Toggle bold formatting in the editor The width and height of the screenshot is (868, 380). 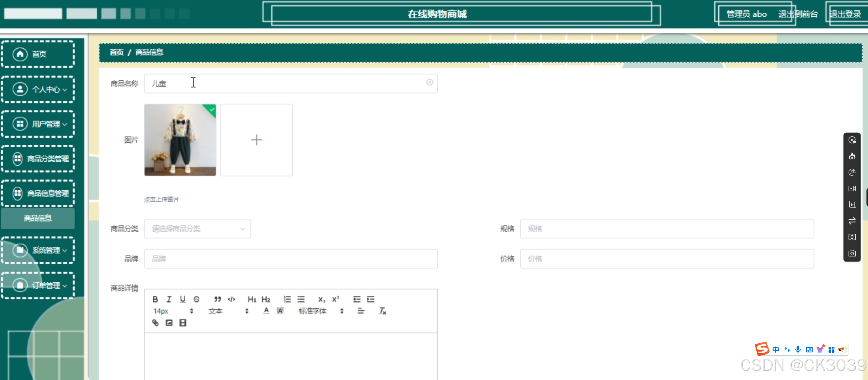click(155, 299)
